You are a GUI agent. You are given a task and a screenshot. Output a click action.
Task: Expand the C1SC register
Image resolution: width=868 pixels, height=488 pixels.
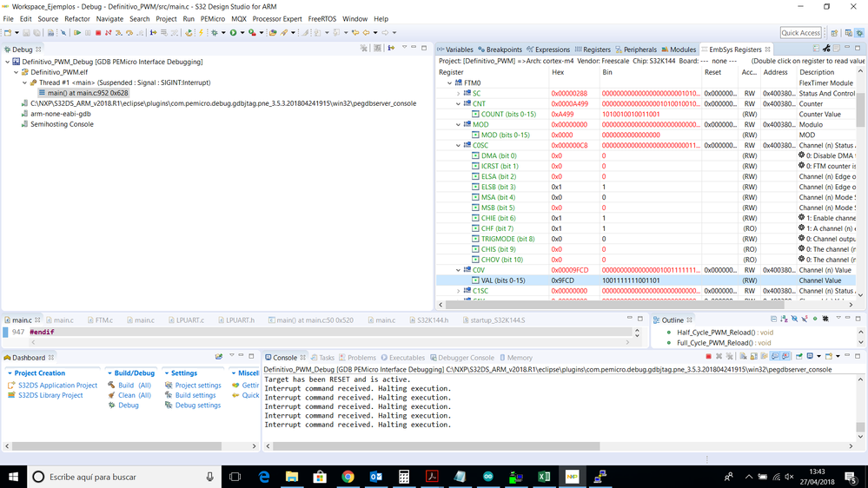(x=459, y=291)
